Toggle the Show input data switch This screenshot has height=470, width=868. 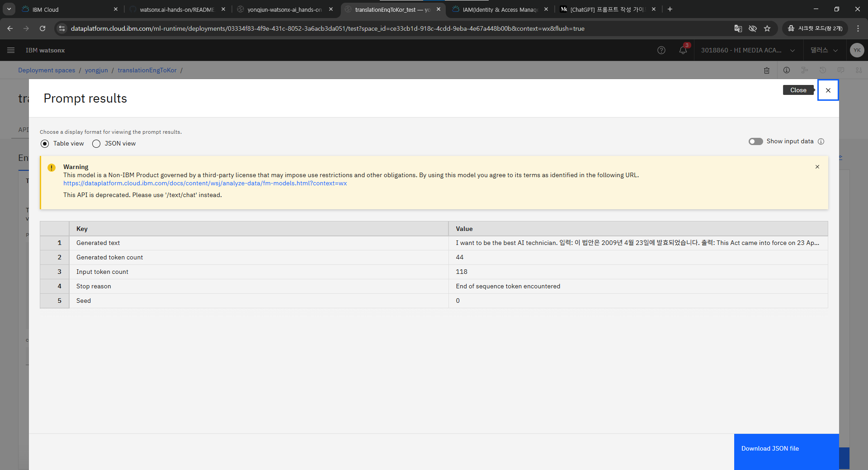pos(755,141)
